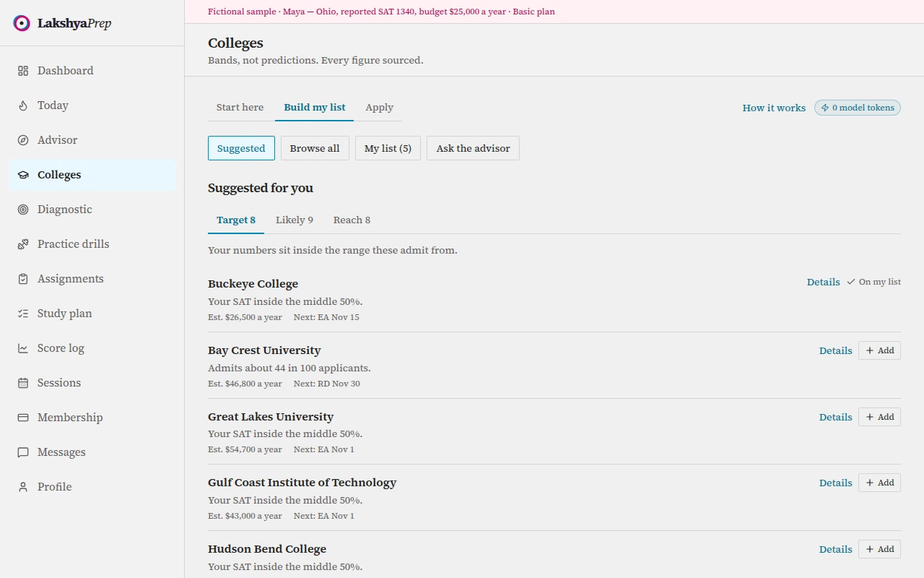Click the Membership card icon
This screenshot has height=578, width=924.
point(23,418)
